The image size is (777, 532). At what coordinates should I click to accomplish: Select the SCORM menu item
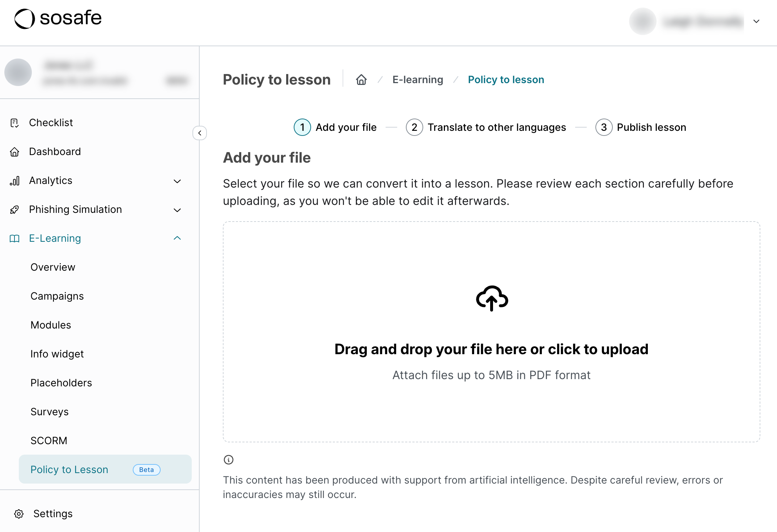point(49,441)
